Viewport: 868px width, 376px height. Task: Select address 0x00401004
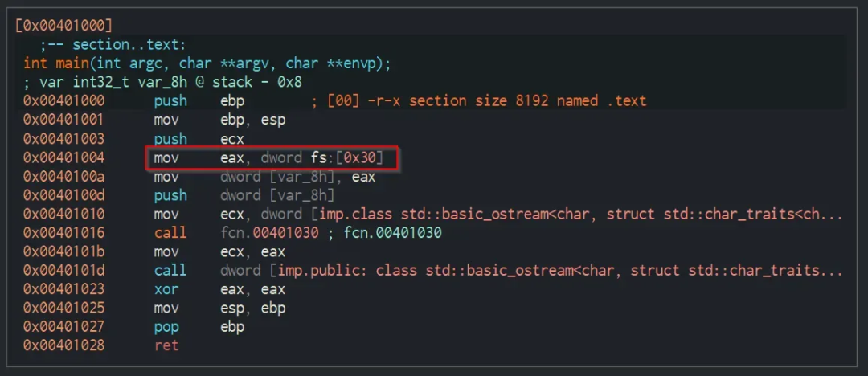[64, 158]
